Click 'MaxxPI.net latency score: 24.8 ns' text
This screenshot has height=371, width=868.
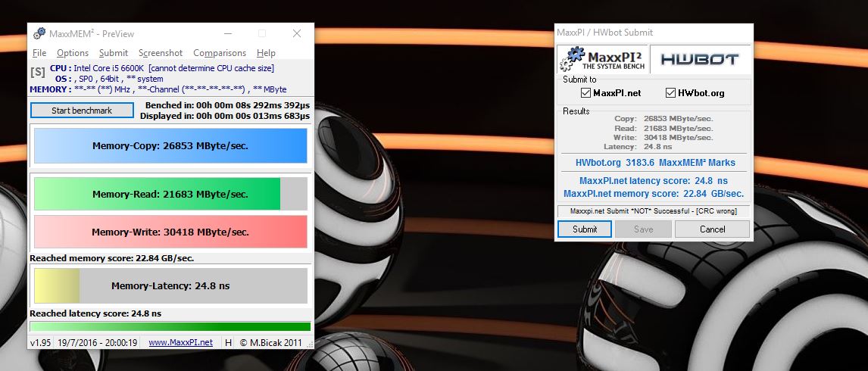coord(653,180)
